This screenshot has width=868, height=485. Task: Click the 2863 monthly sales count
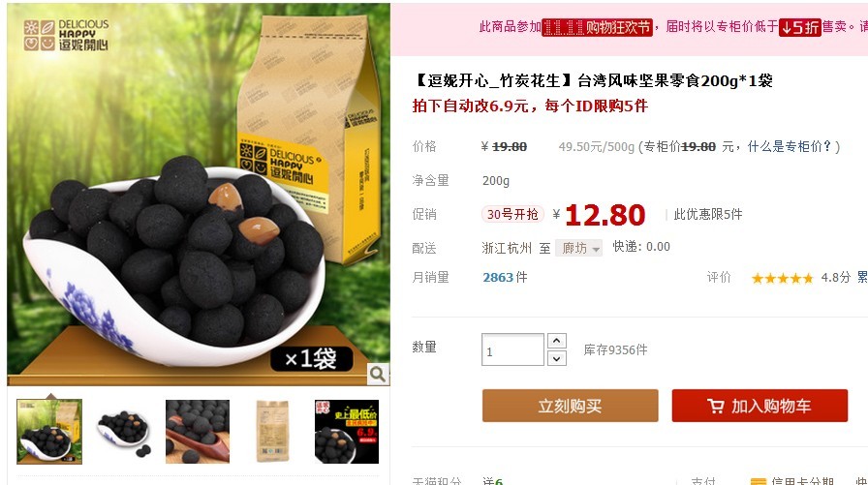point(498,277)
